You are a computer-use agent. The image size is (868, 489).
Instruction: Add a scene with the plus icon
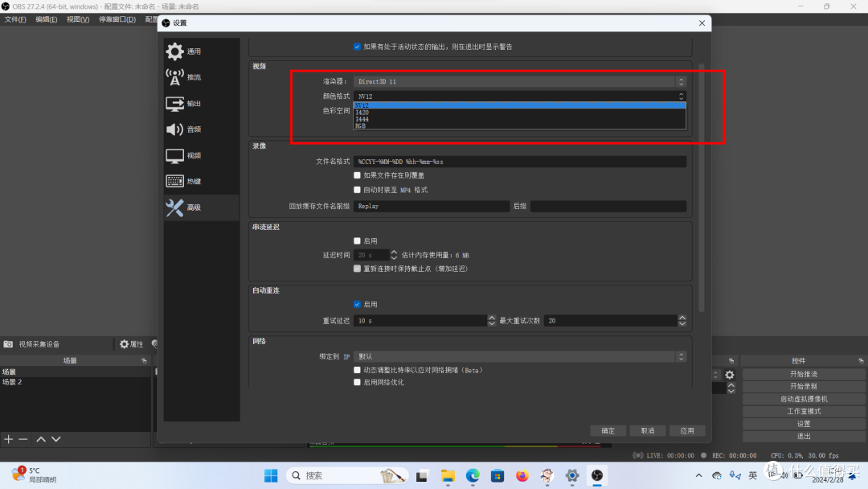(x=8, y=439)
